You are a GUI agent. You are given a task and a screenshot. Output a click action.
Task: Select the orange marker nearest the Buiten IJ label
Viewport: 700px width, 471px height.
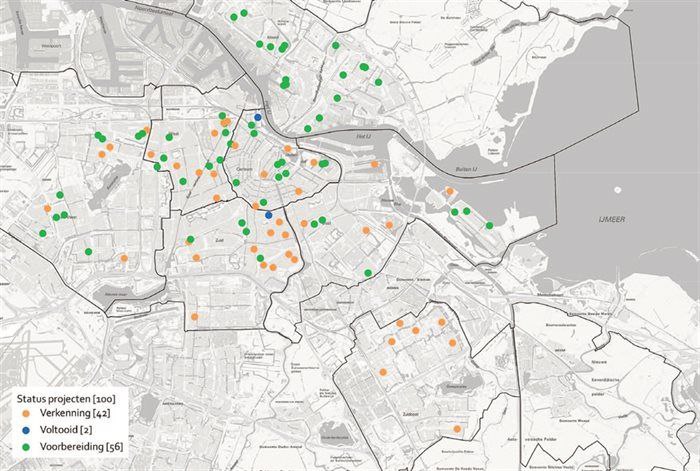tap(450, 191)
